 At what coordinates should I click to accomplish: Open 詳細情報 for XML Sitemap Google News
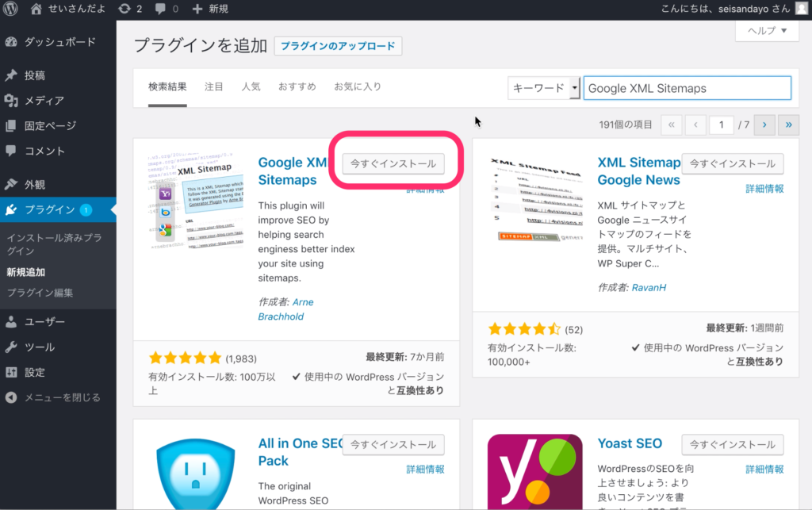pyautogui.click(x=764, y=189)
